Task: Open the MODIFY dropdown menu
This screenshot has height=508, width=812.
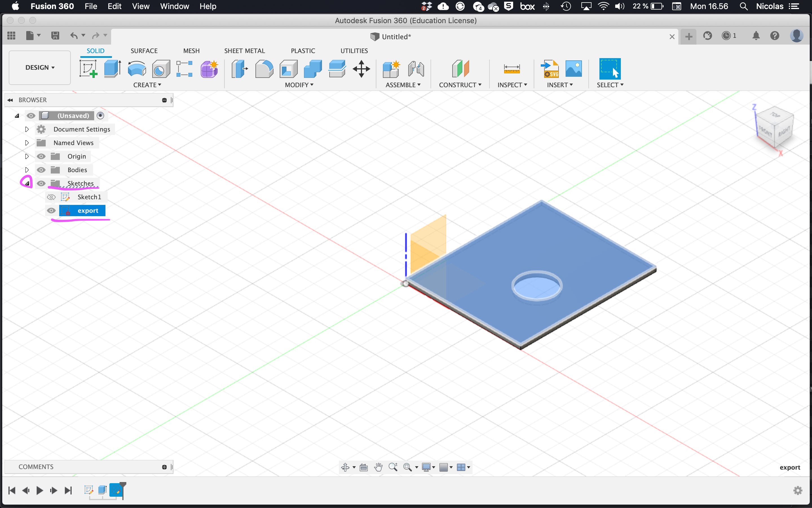Action: tap(299, 85)
